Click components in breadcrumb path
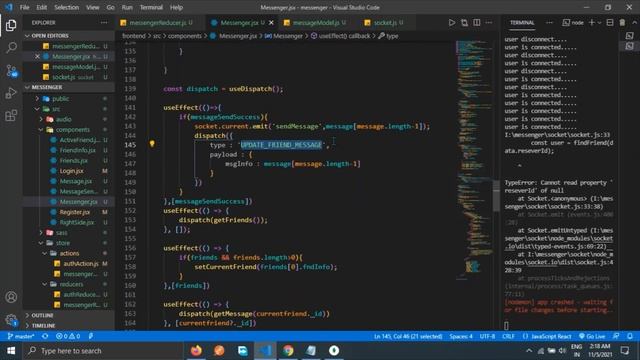The height and width of the screenshot is (360, 640). (184, 36)
